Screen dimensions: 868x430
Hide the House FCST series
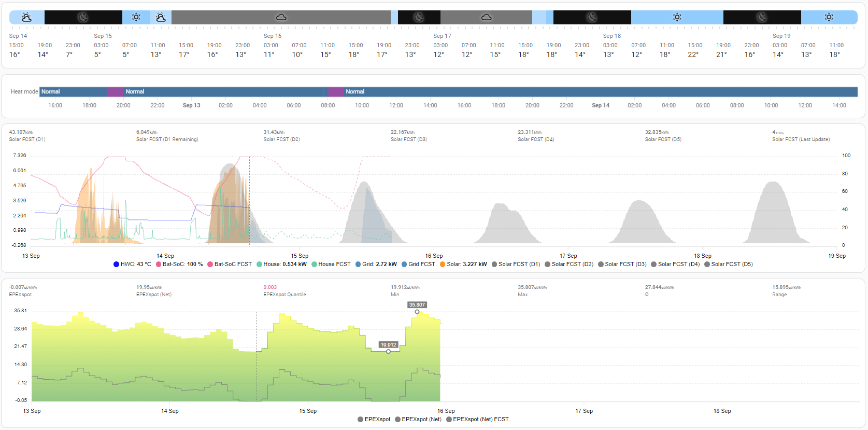pyautogui.click(x=331, y=264)
